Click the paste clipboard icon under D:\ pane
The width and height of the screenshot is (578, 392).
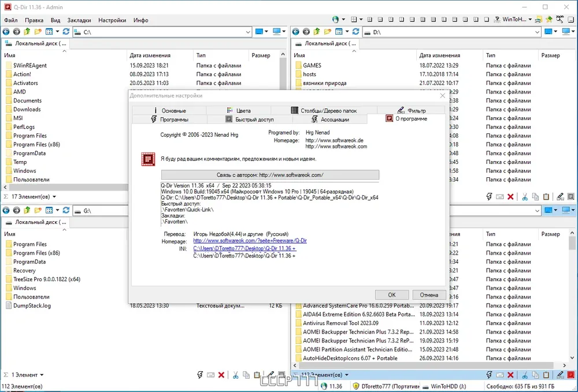(x=546, y=197)
